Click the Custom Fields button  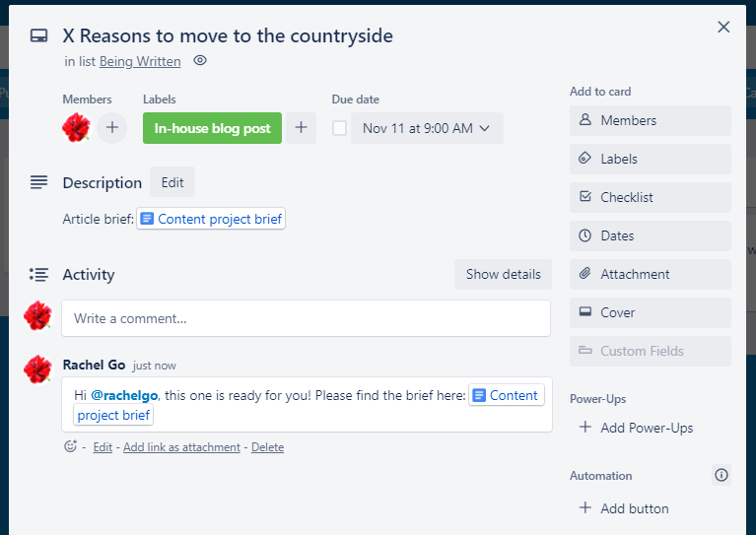[650, 351]
